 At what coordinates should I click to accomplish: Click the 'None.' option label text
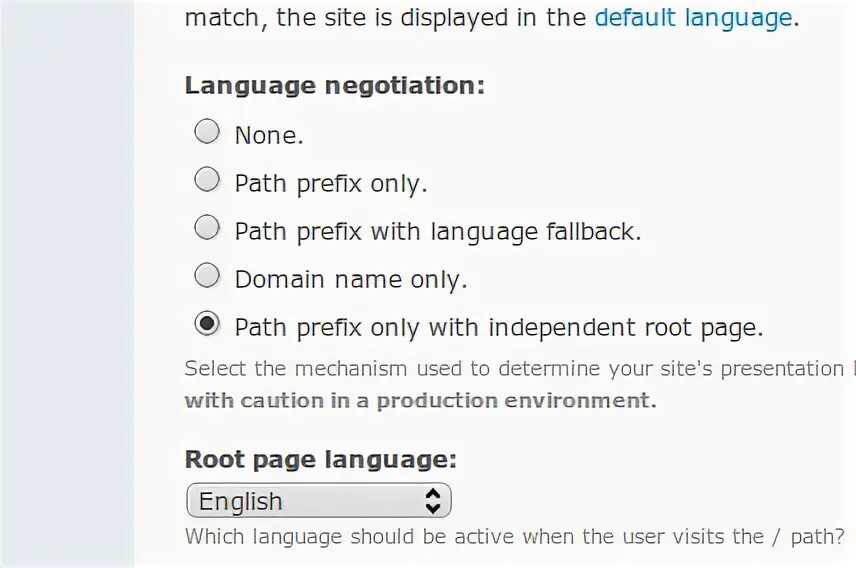269,135
